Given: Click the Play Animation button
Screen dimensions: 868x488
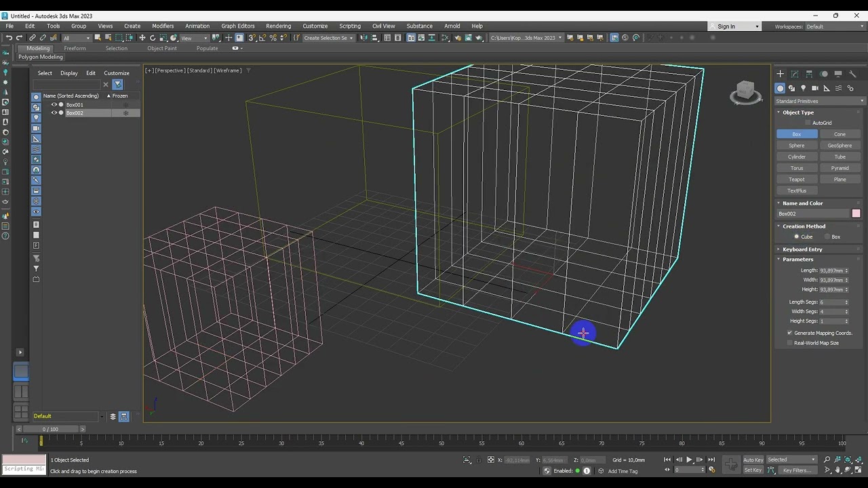Looking at the screenshot, I should [690, 460].
